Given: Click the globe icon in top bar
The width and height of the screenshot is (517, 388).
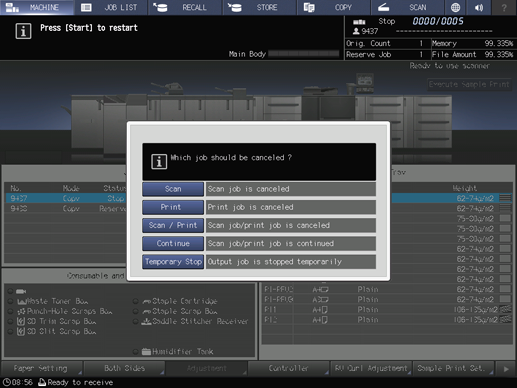Looking at the screenshot, I should coord(455,7).
